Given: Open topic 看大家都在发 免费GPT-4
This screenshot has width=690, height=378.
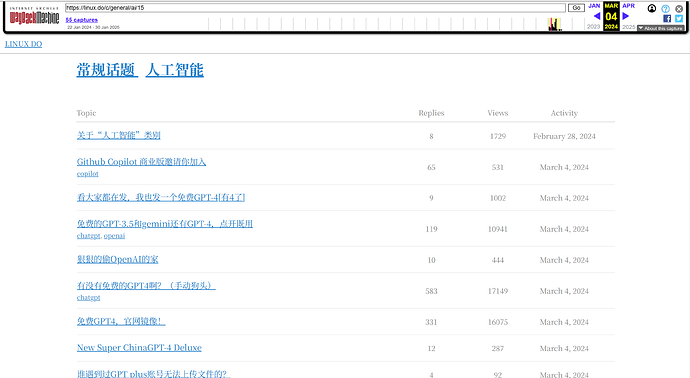Looking at the screenshot, I should click(x=161, y=198).
